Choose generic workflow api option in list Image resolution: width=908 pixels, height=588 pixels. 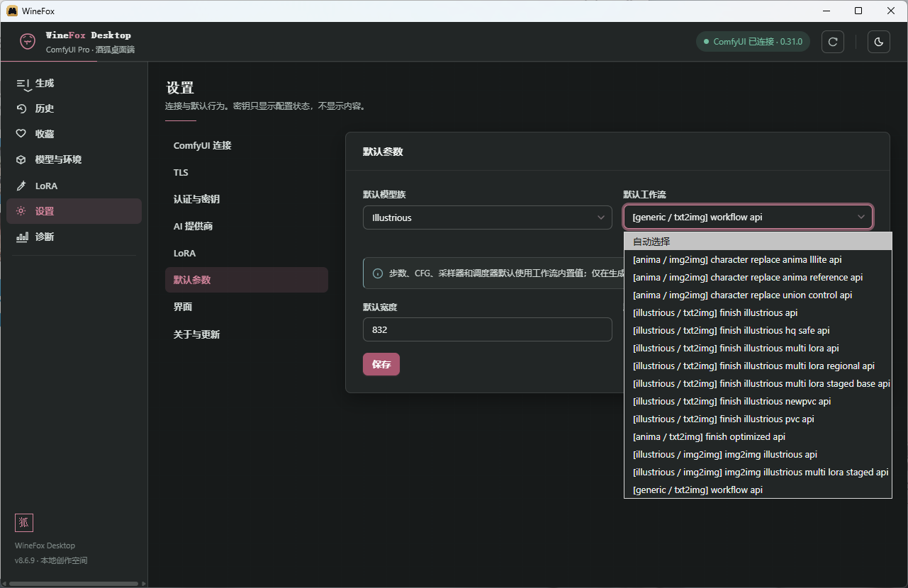758,490
